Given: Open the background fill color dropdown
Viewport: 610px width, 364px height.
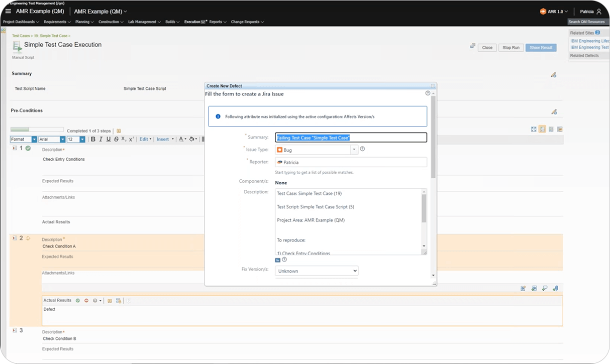Looking at the screenshot, I should [193, 139].
